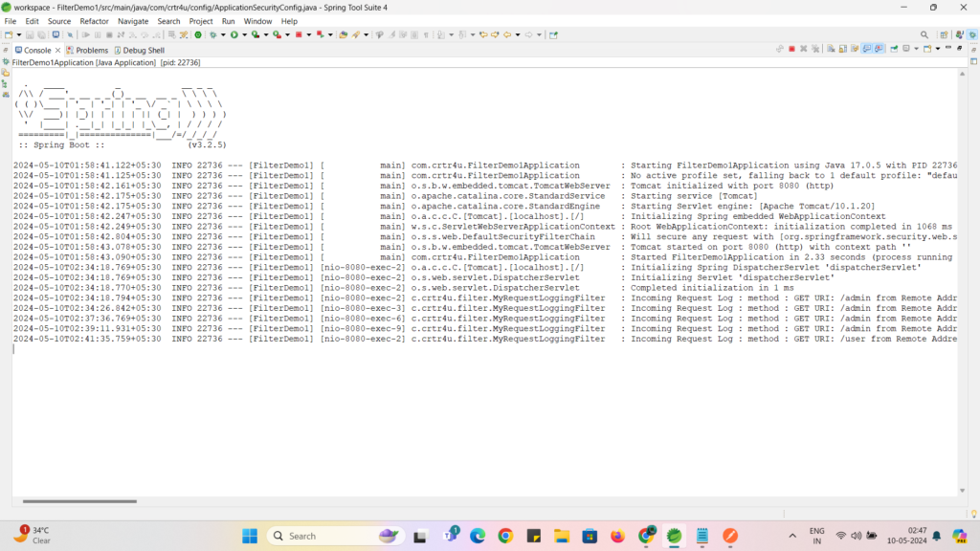Click the console vertical scrollbar down arrow
This screenshot has width=980, height=551.
coord(963,491)
